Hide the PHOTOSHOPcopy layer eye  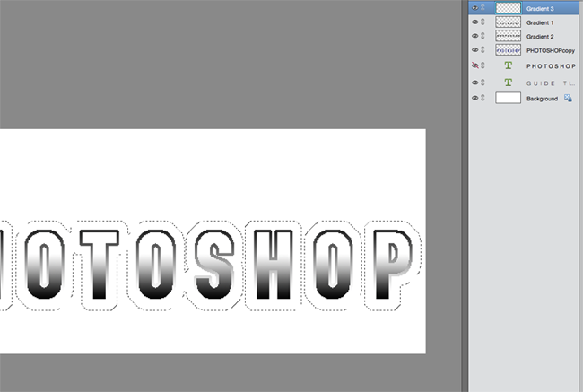pos(474,50)
